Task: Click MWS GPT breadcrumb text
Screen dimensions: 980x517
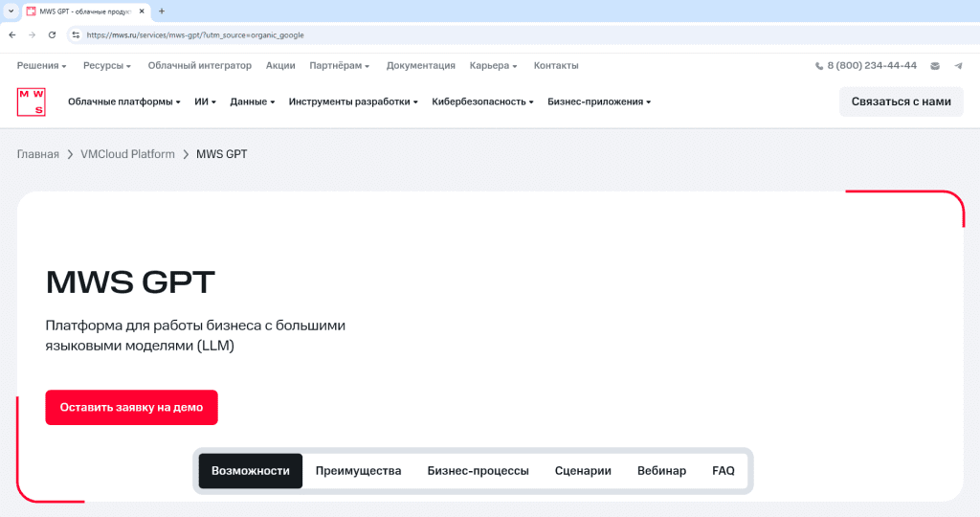Action: [222, 154]
